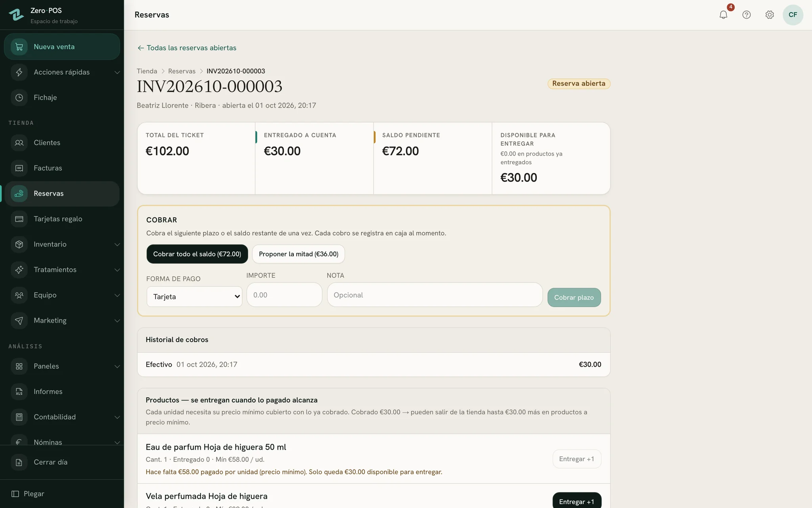Click the Informes XLS icon
The width and height of the screenshot is (812, 508).
point(19,392)
